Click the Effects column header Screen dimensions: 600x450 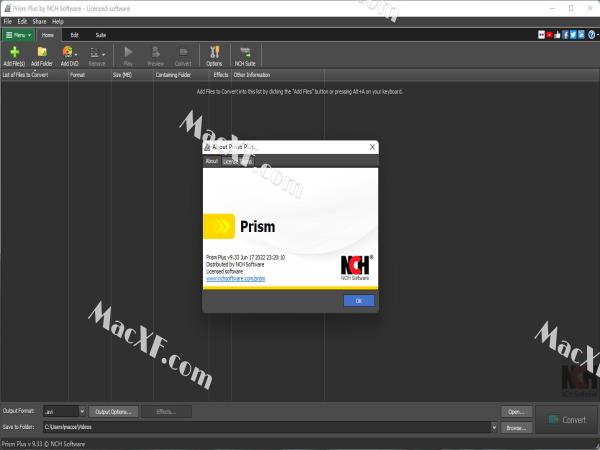(x=220, y=75)
